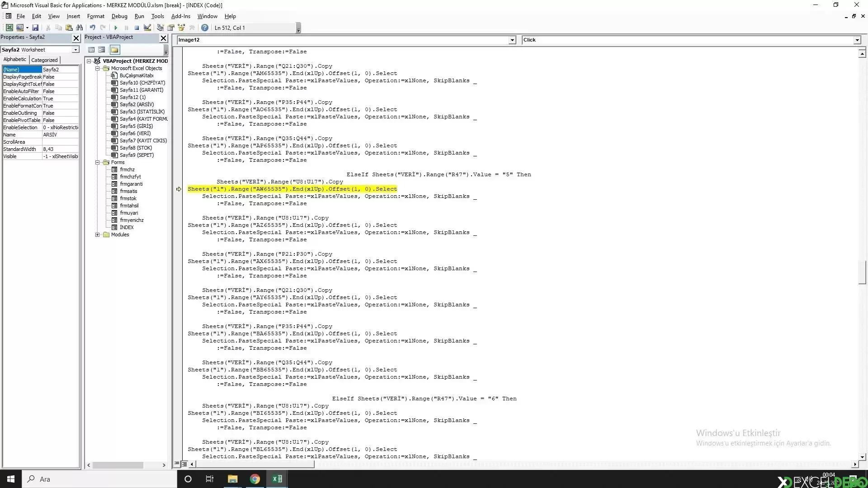Image resolution: width=868 pixels, height=488 pixels.
Task: Undo last action with toolbar arrow
Action: [x=92, y=28]
